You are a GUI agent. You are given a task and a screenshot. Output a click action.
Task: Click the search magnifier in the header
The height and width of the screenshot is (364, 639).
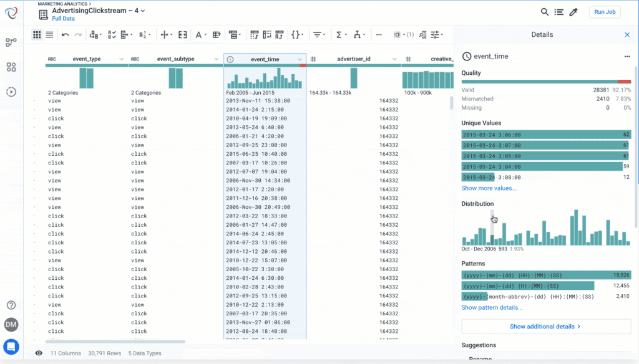click(544, 12)
